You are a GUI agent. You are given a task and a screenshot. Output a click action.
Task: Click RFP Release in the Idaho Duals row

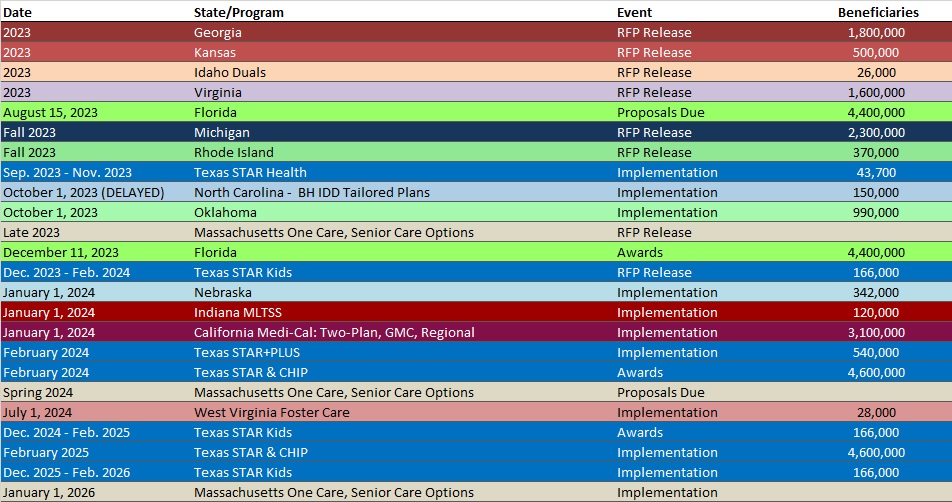[654, 72]
